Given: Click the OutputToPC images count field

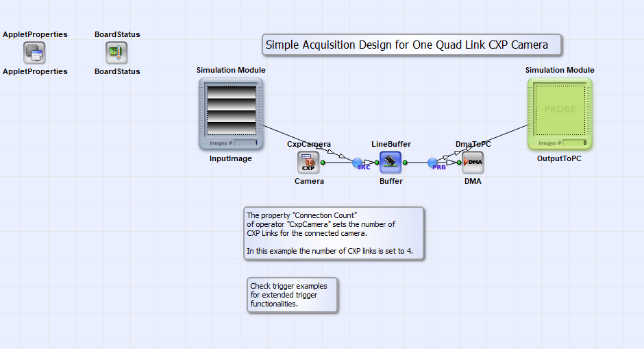Looking at the screenshot, I should pos(575,143).
